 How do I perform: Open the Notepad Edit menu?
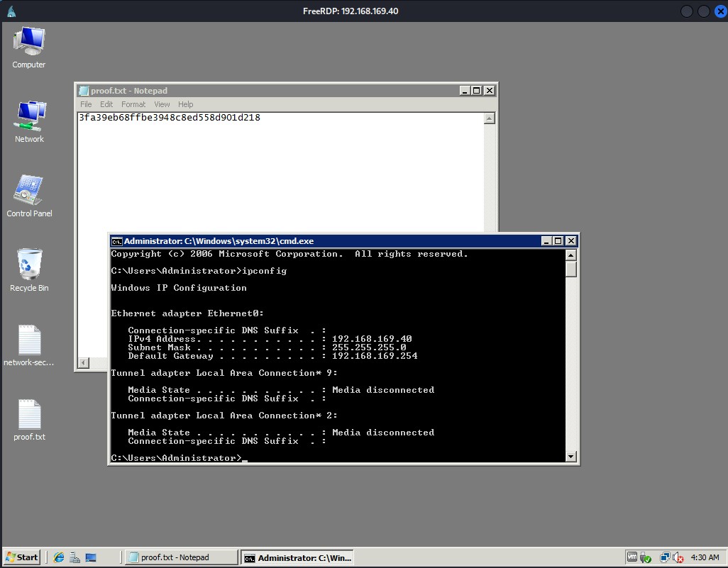106,104
